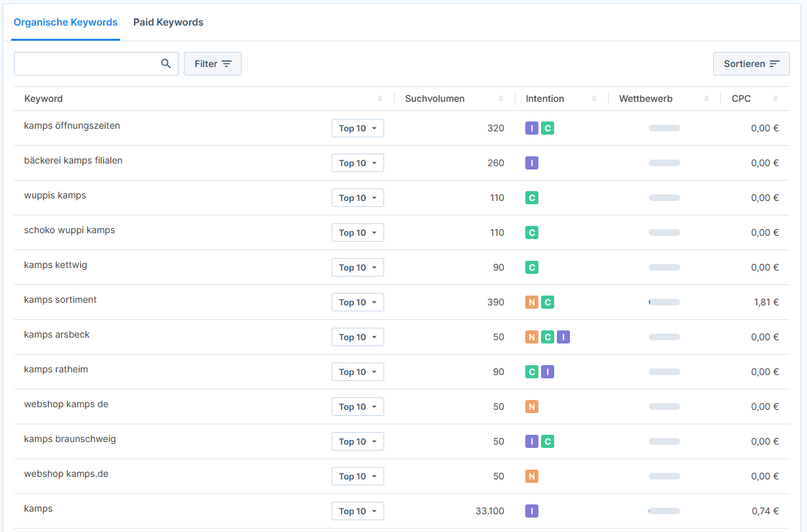
Task: Select keyword text kamps ratheim
Action: [x=56, y=369]
